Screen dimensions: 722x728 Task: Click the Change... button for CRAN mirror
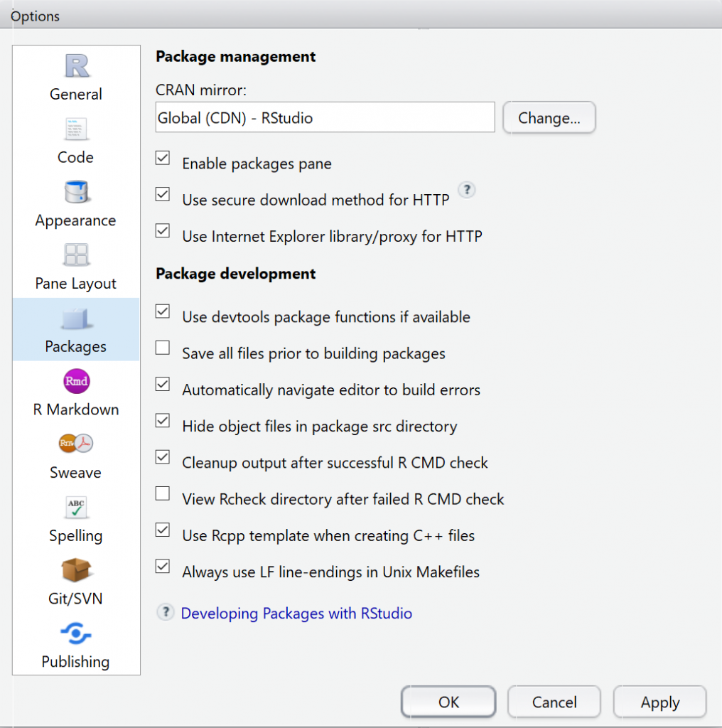click(x=549, y=117)
